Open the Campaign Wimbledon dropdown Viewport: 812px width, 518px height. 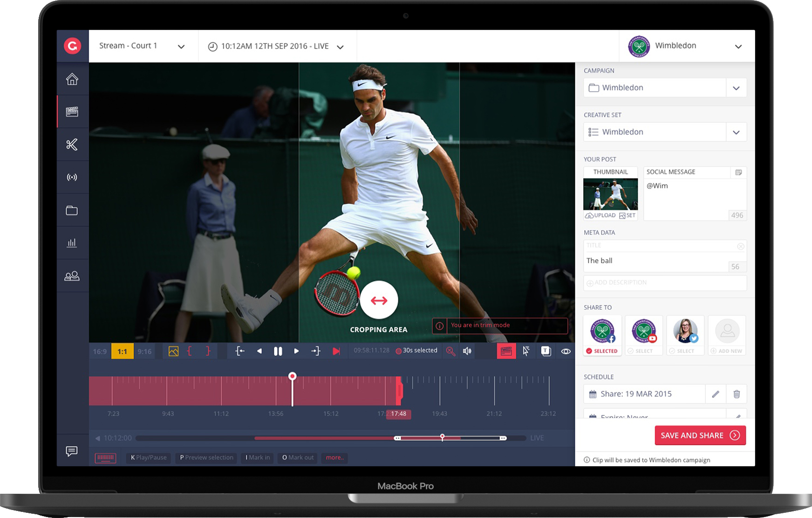[736, 88]
